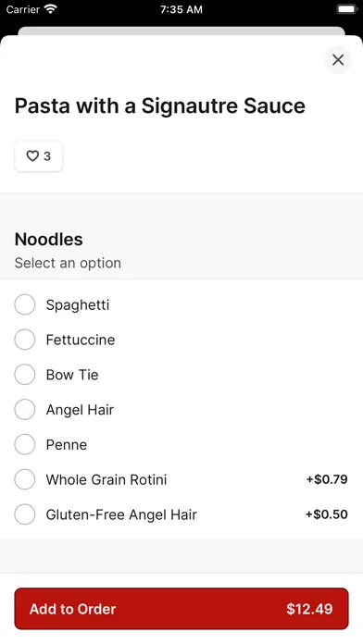Tap the likes count 3
This screenshot has width=363, height=644.
pyautogui.click(x=47, y=156)
